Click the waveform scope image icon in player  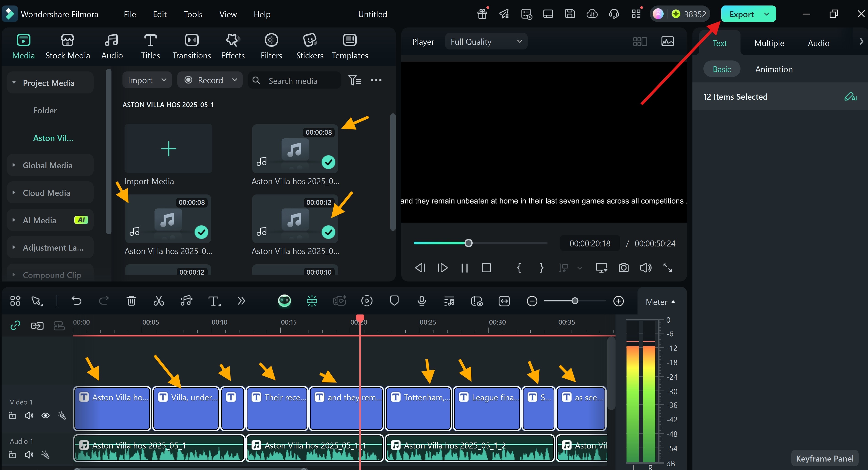667,41
